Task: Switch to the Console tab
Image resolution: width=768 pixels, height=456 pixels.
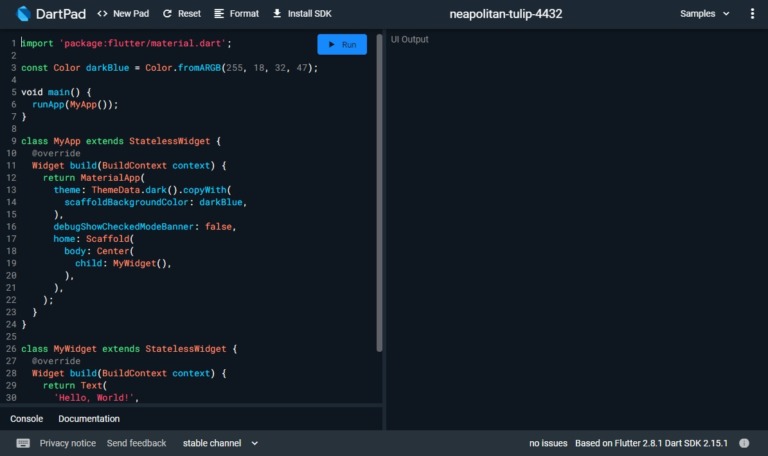Action: point(27,419)
